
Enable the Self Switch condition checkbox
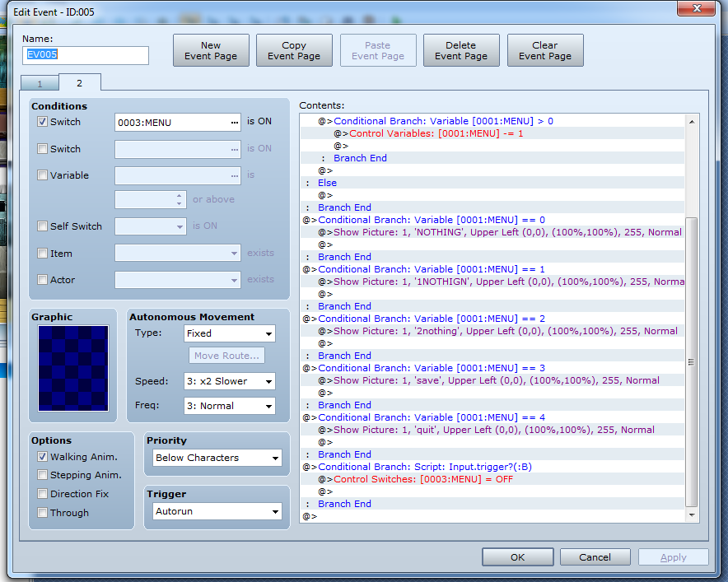(42, 226)
